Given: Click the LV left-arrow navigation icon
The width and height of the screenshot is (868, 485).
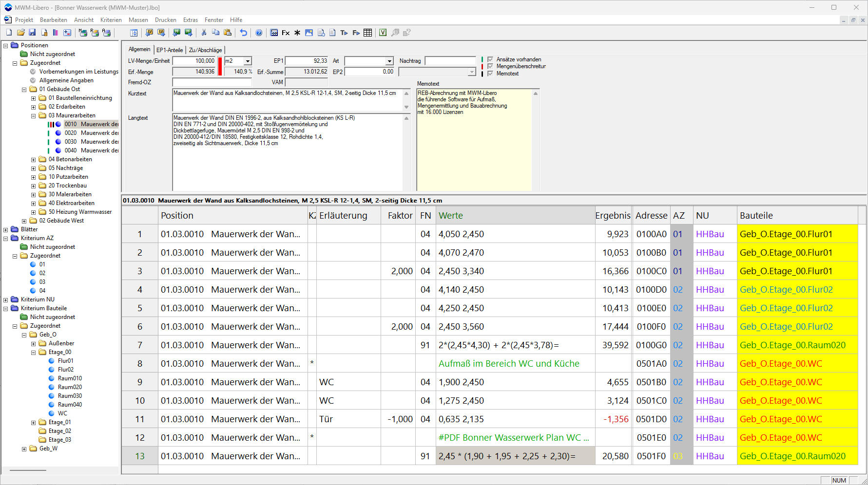Looking at the screenshot, I should [x=149, y=33].
